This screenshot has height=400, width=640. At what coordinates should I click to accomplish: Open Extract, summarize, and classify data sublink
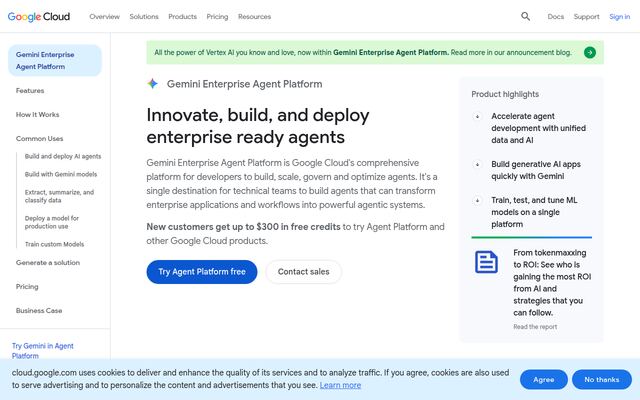pyautogui.click(x=60, y=196)
